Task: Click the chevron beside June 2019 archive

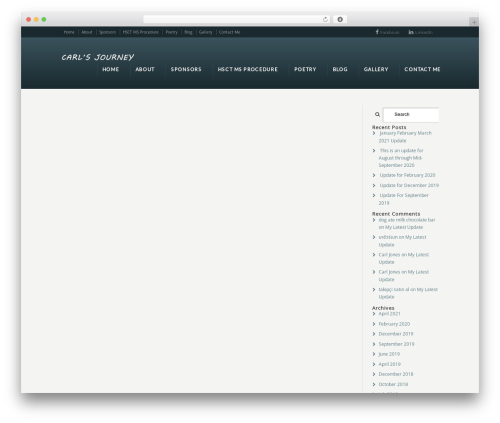Action: point(374,354)
